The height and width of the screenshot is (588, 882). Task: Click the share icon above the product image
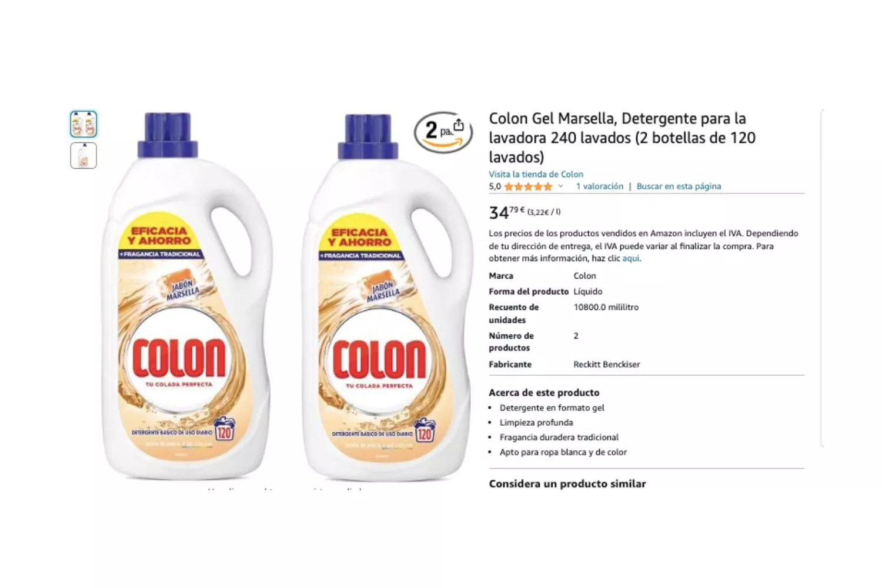[x=459, y=126]
